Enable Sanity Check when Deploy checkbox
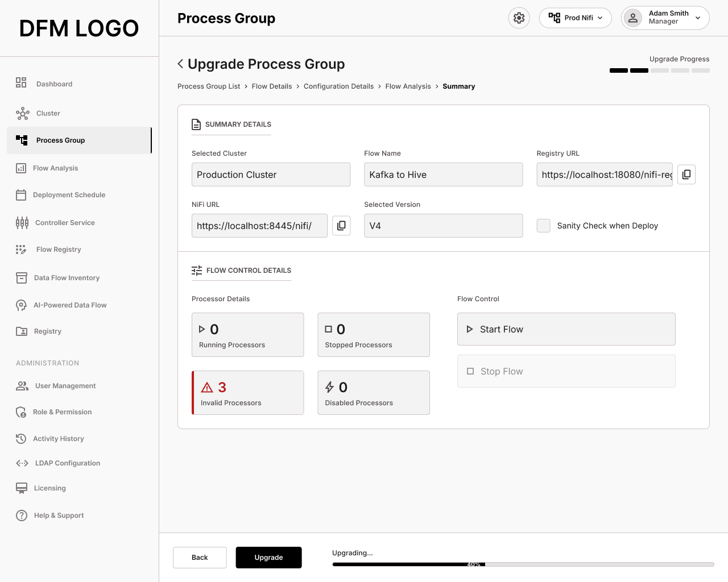 pos(544,226)
